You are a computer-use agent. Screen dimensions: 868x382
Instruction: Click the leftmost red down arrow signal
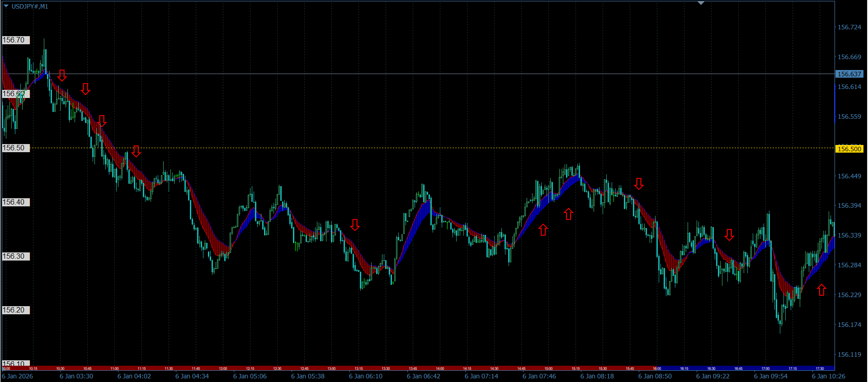point(62,75)
